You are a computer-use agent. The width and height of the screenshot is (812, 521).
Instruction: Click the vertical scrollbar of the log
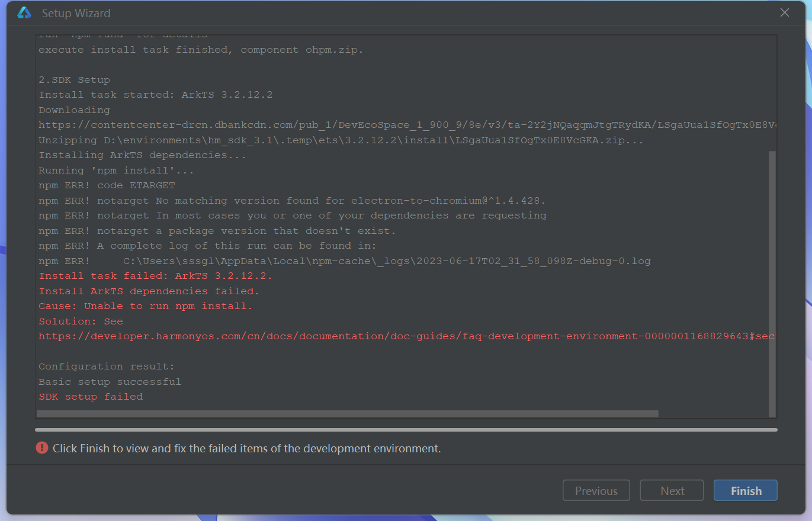click(772, 283)
